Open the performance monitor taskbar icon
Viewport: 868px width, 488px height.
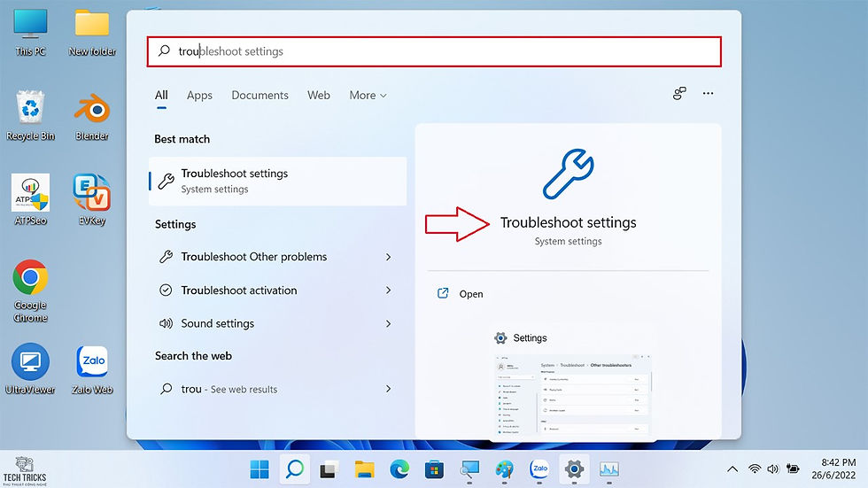609,469
